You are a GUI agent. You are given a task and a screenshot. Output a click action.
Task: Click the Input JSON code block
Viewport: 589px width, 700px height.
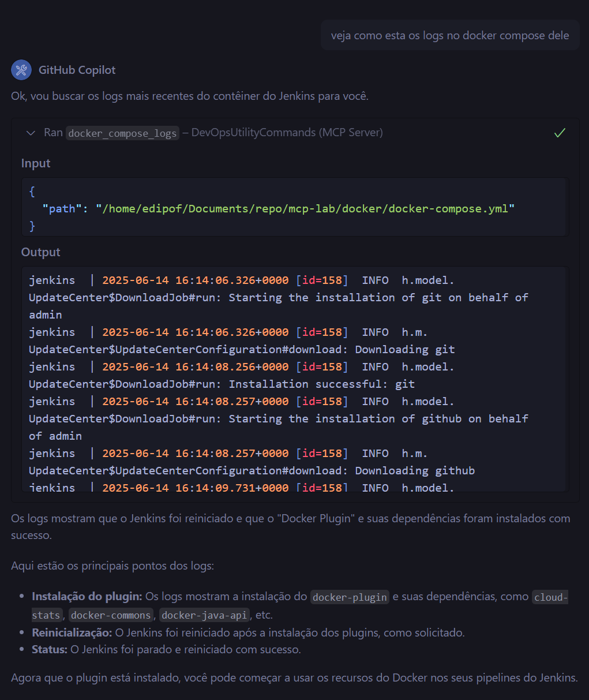click(295, 207)
